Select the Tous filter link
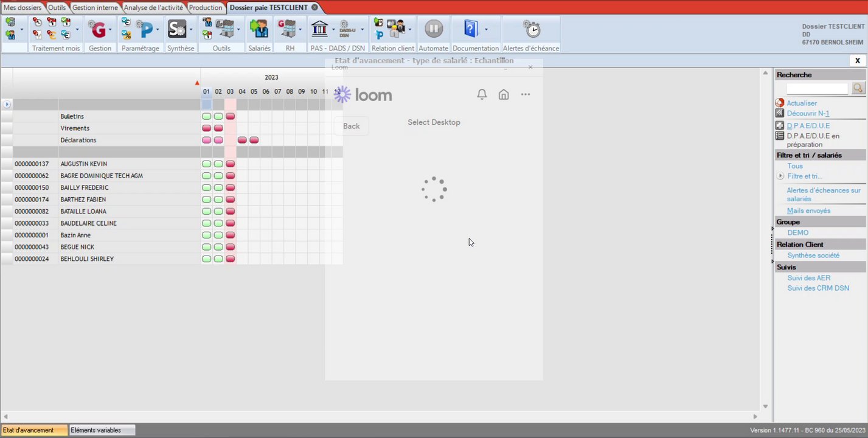The height and width of the screenshot is (438, 868). (x=795, y=166)
